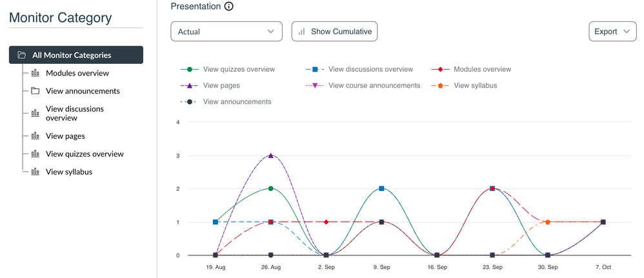Viewport: 644px width, 278px height.
Task: Click the info icon beside Presentation
Action: click(228, 6)
